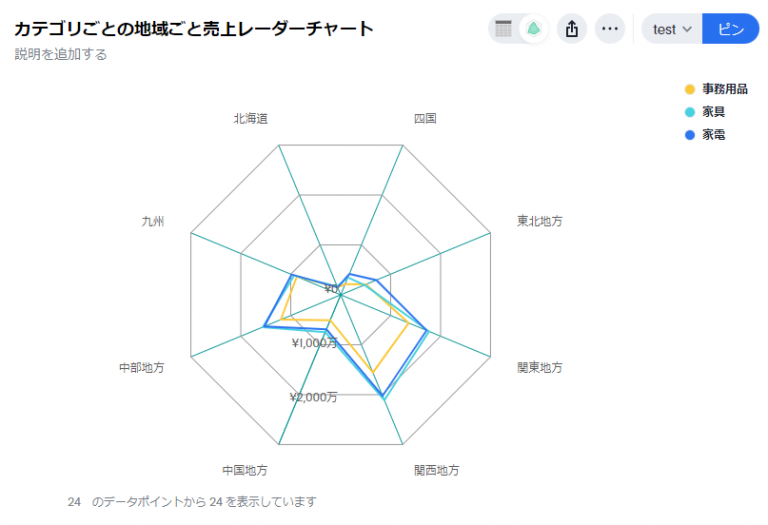
Task: Switch to table view icon
Action: pos(504,29)
